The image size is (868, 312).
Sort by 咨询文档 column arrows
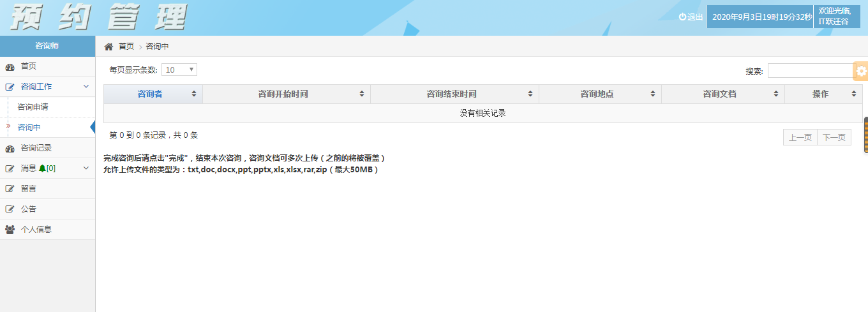tap(776, 94)
